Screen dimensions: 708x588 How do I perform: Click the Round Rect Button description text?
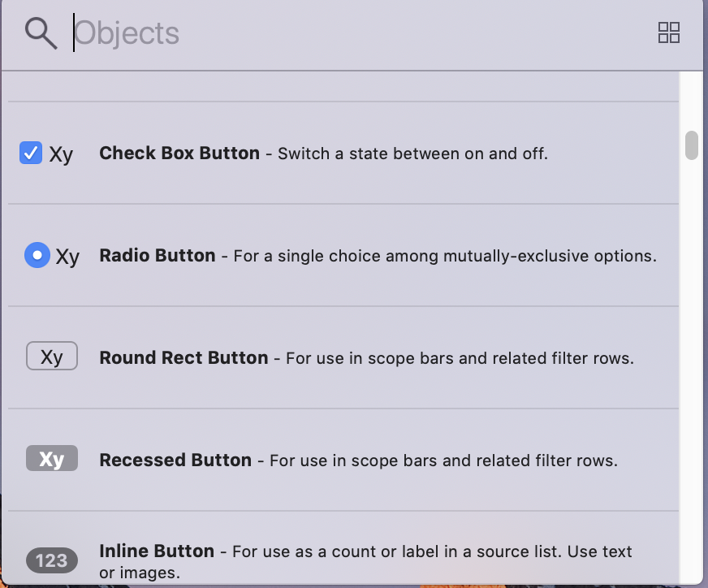(x=460, y=358)
